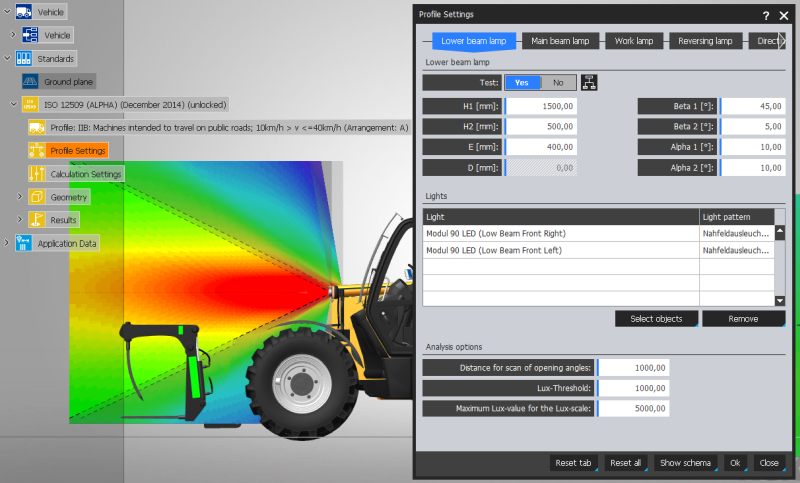Click the Standards folder icon
The image size is (800, 483).
[22, 58]
